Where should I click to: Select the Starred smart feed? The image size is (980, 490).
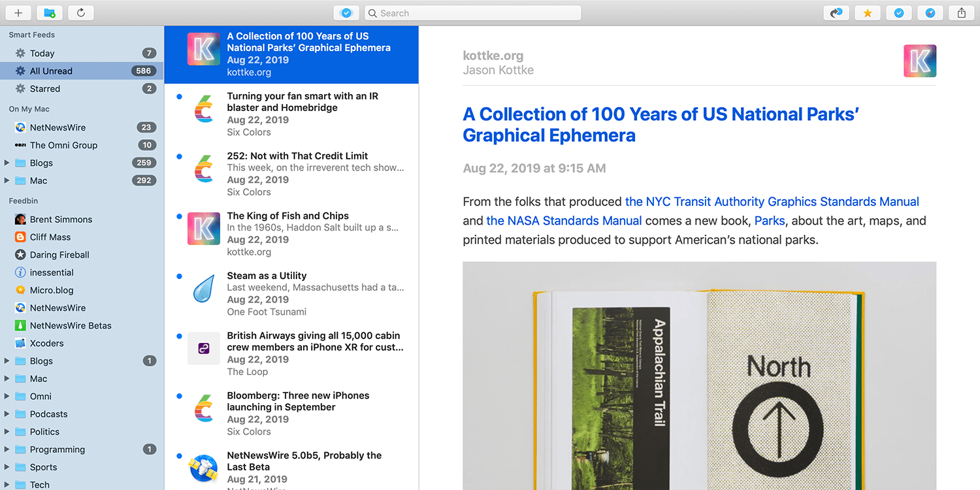tap(44, 89)
